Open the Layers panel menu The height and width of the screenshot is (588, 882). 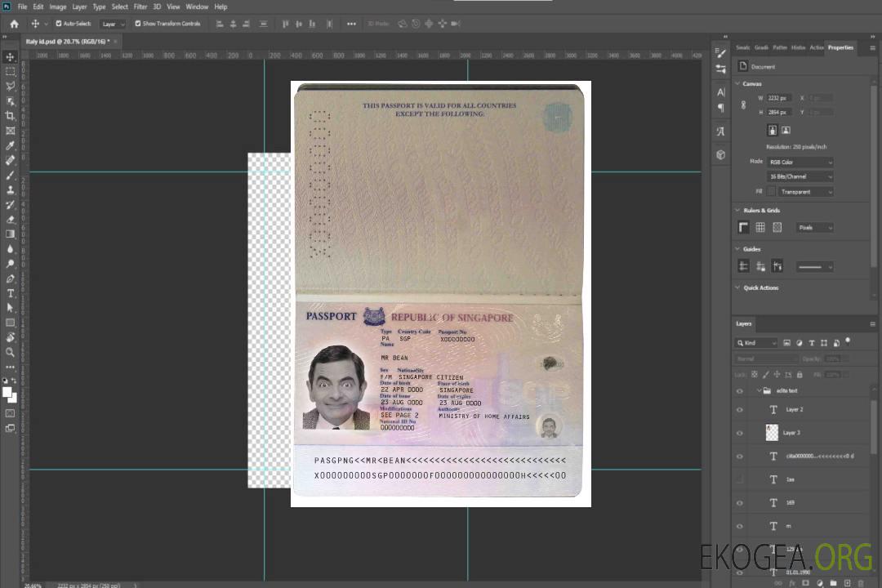click(872, 324)
